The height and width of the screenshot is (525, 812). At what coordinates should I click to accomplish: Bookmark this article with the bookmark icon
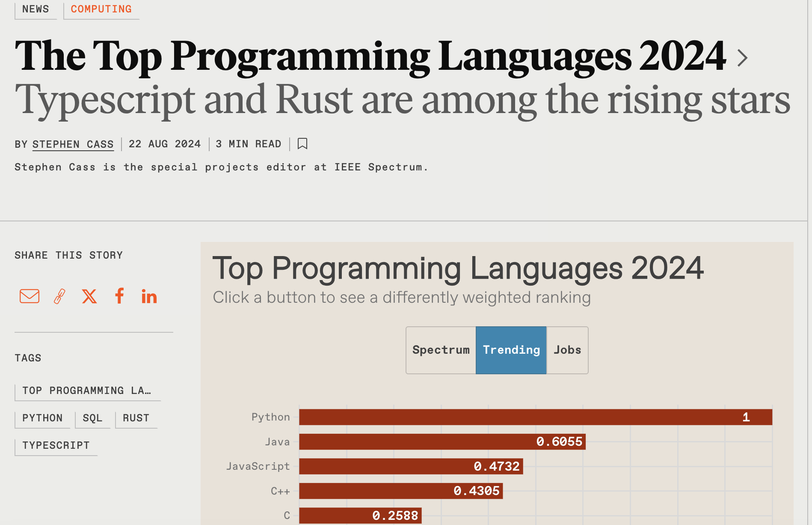click(302, 143)
